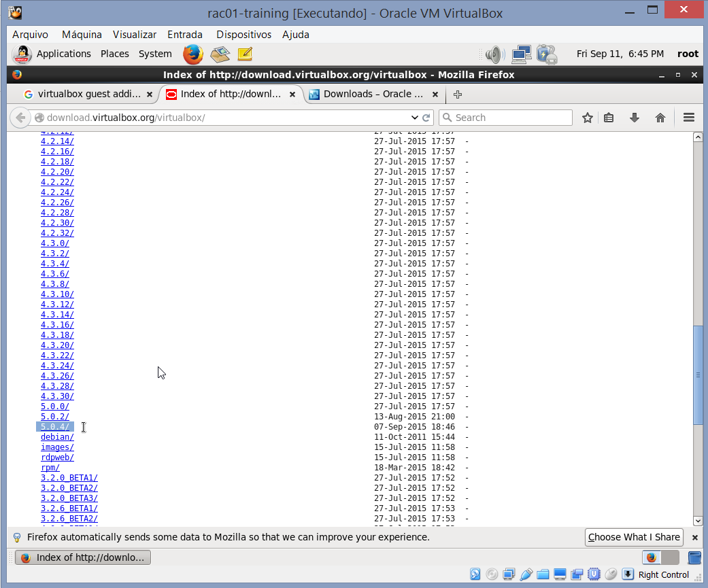708x588 pixels.
Task: Click VirtualBox CPU virtualization status icon
Action: (x=594, y=574)
